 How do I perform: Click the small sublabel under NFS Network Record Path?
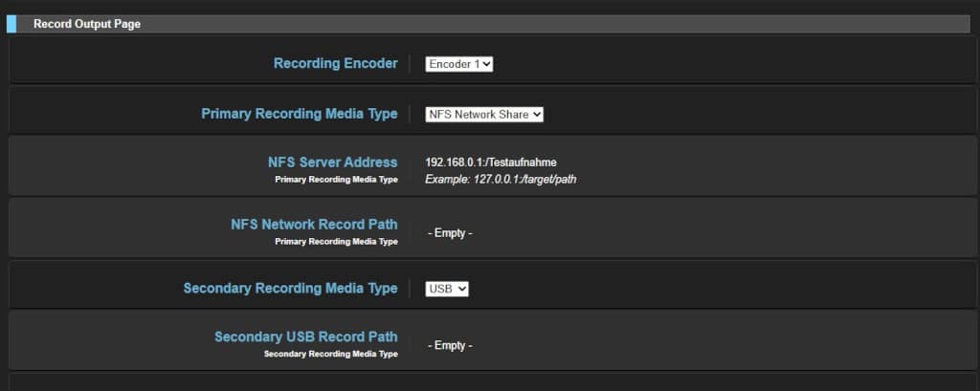pyautogui.click(x=336, y=242)
